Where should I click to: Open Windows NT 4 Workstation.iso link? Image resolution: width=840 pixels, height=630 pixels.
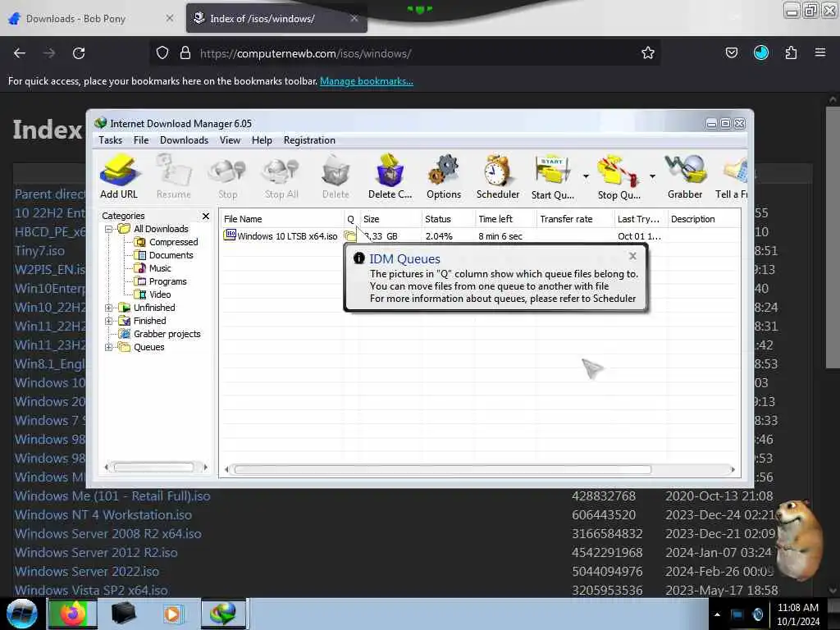click(103, 515)
